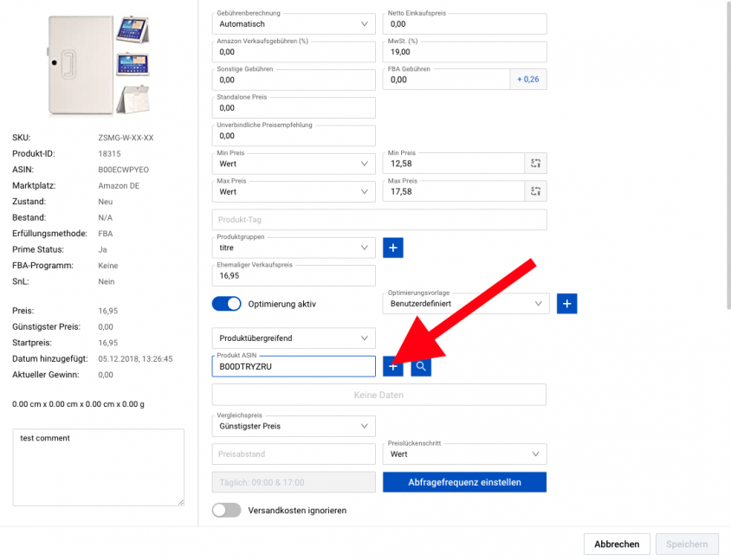Click the Ehemaliger Verkaufspreis field
Image resolution: width=731 pixels, height=560 pixels.
coord(294,276)
